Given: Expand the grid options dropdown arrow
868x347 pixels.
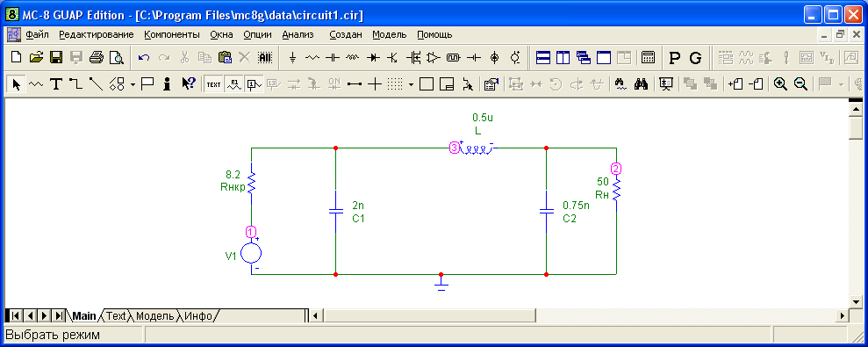Looking at the screenshot, I should coord(411,85).
